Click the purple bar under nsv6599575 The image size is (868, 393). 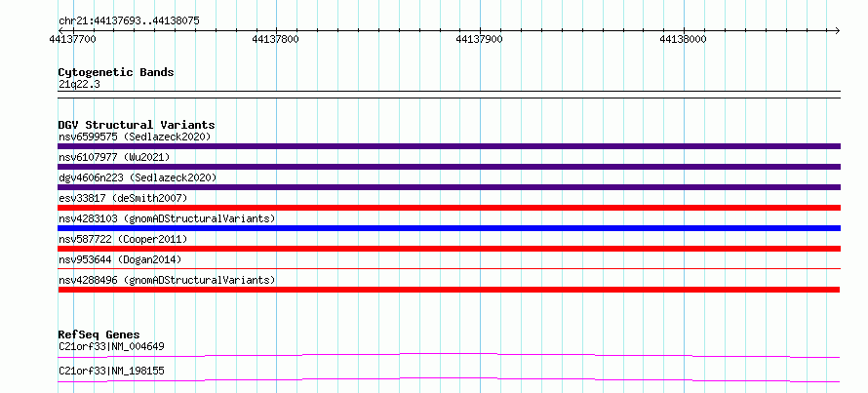[x=449, y=146]
